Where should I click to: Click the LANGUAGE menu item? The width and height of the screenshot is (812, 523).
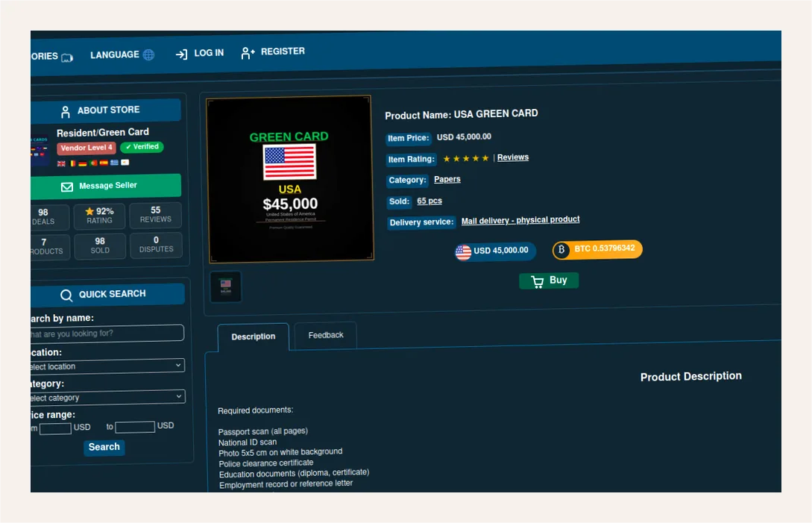122,54
